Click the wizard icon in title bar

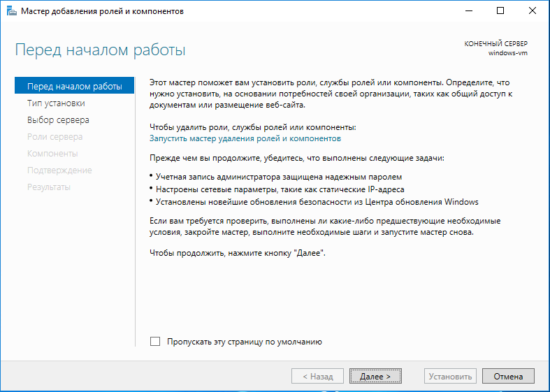click(12, 11)
